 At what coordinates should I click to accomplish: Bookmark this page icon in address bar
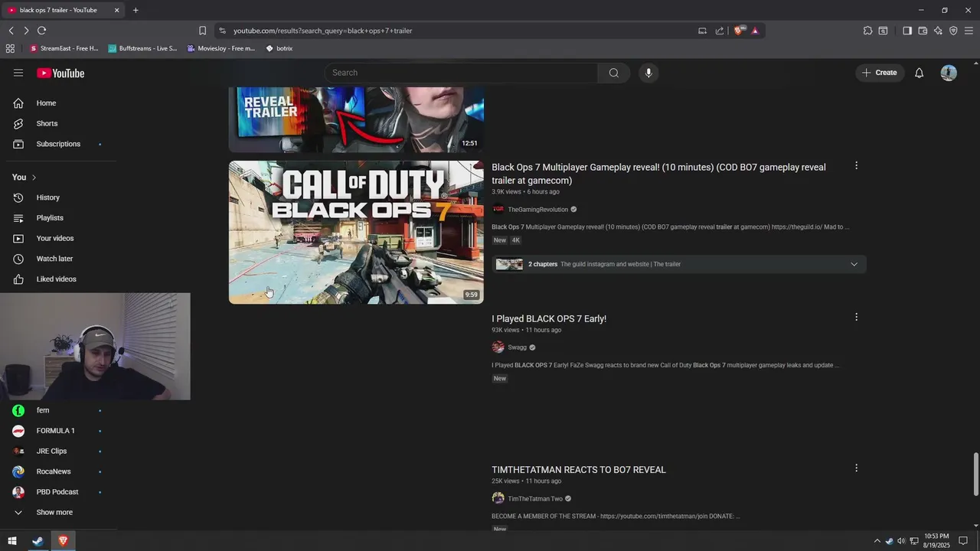coord(202,31)
